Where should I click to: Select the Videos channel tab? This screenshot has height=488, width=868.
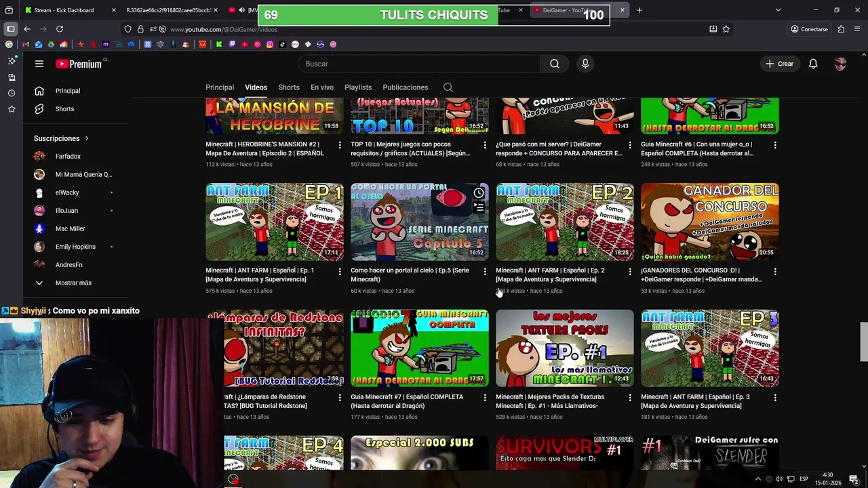coord(256,87)
